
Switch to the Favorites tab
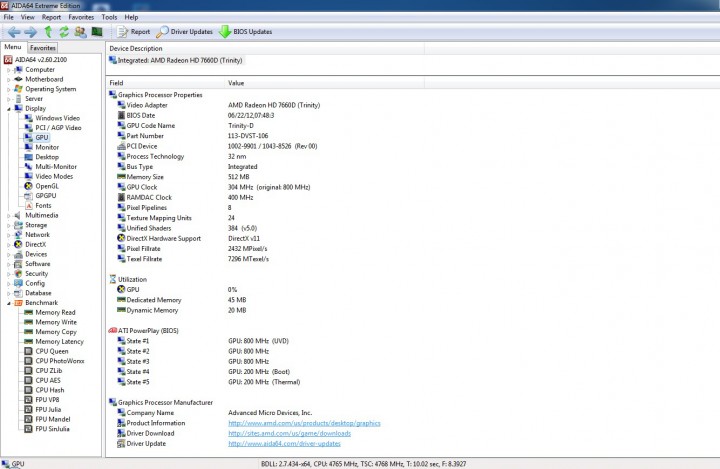43,48
